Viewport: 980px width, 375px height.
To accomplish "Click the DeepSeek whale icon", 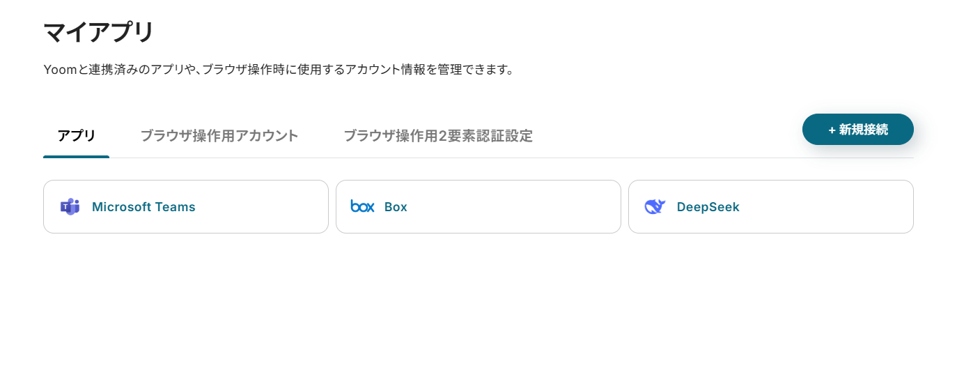I will coord(655,206).
